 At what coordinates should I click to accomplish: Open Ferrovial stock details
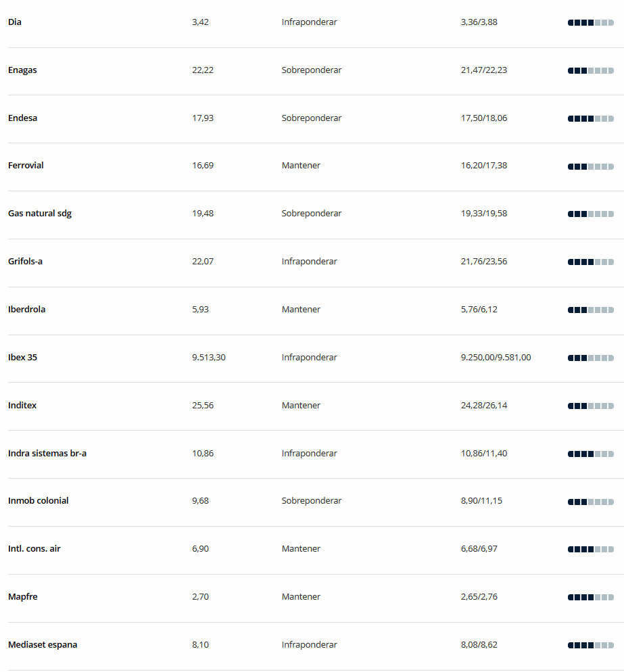[x=26, y=166]
